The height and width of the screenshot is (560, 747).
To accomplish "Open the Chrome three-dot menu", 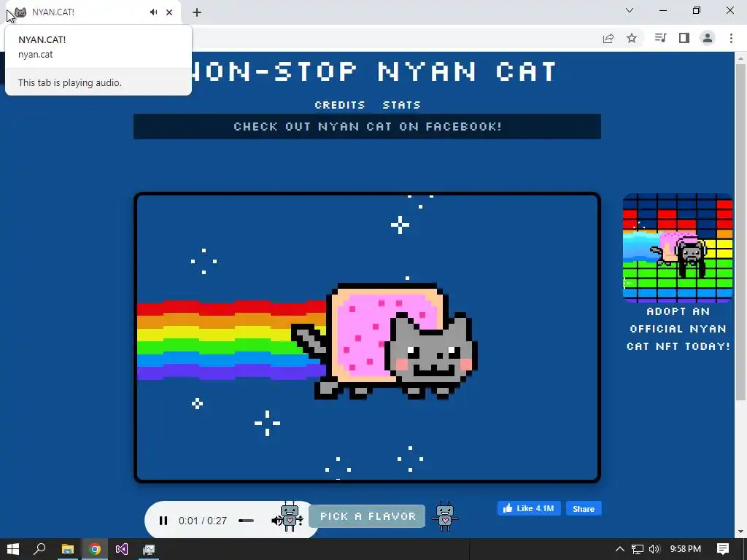I will (x=731, y=38).
